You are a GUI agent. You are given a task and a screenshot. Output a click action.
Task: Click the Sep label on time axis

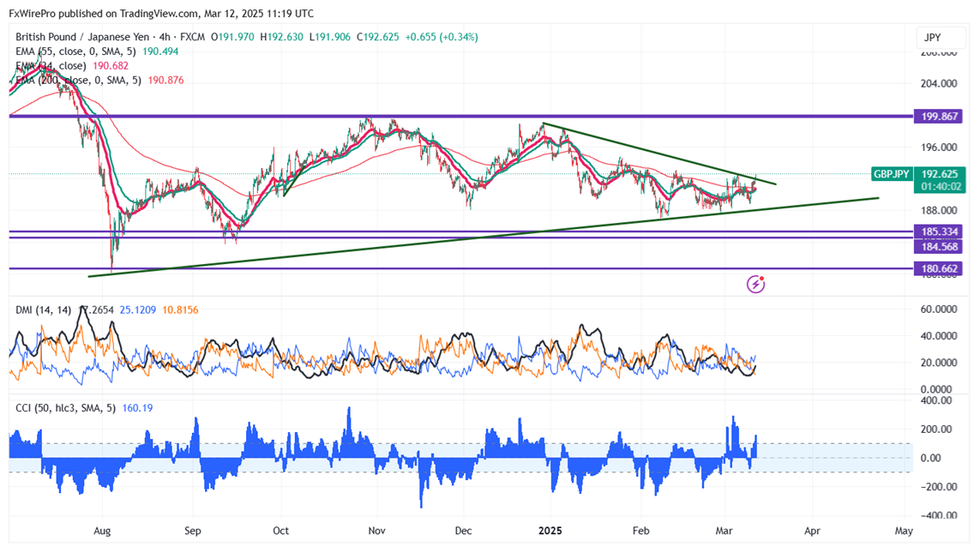click(193, 531)
